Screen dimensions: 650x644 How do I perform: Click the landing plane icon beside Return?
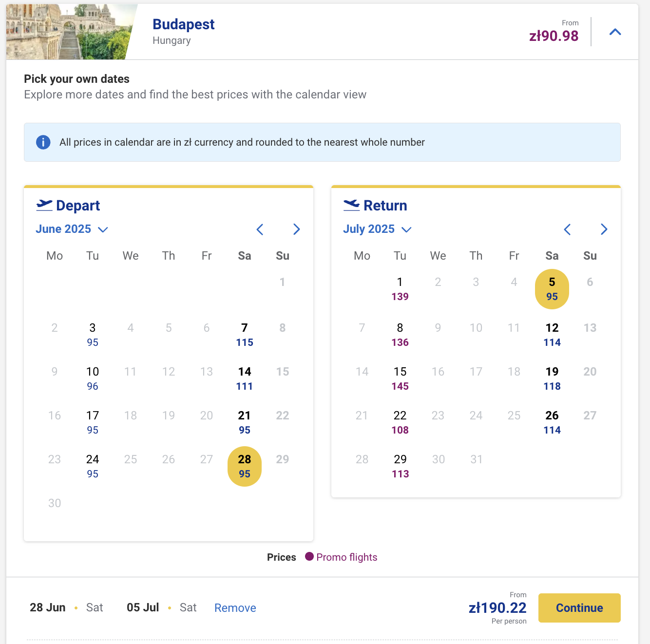(352, 205)
